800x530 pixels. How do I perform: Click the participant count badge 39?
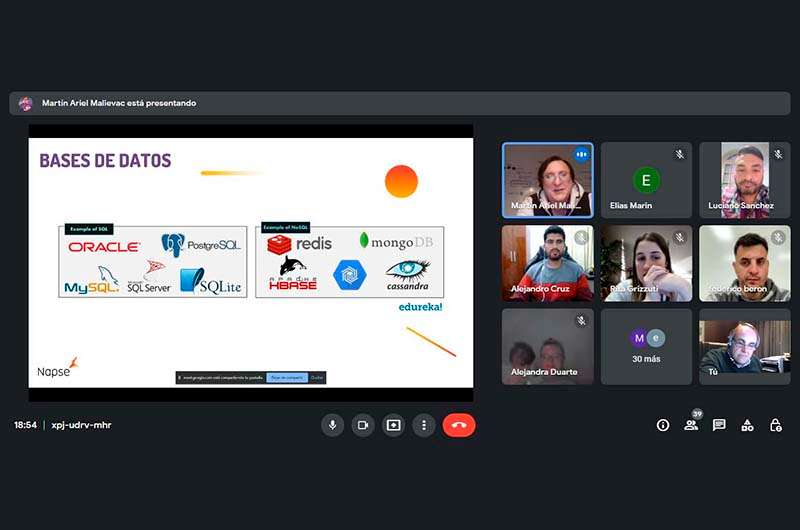pos(697,414)
